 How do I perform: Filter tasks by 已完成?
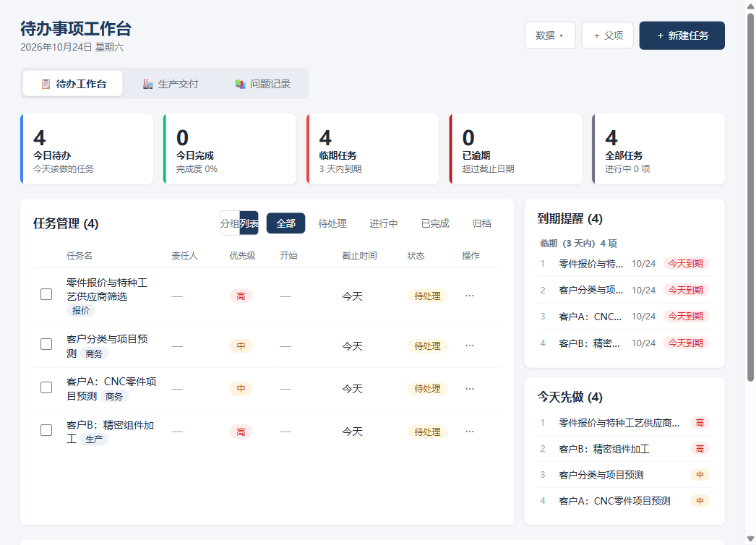[435, 223]
